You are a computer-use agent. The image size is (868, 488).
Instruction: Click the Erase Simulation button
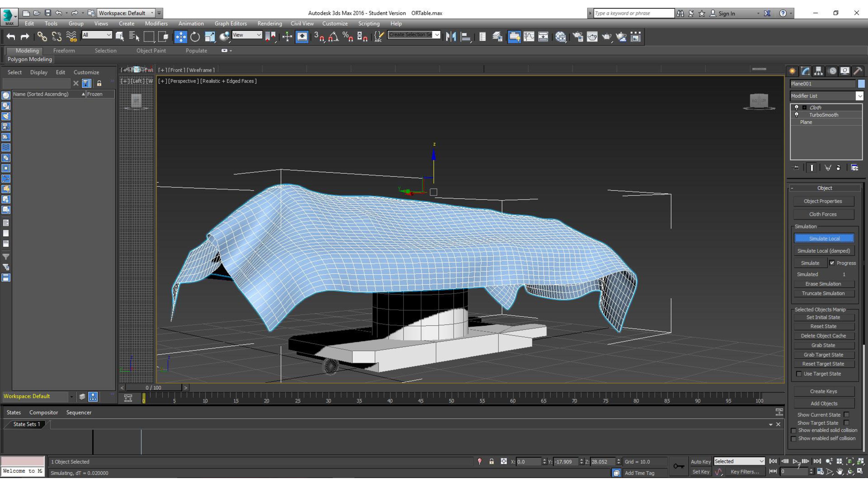tap(823, 283)
